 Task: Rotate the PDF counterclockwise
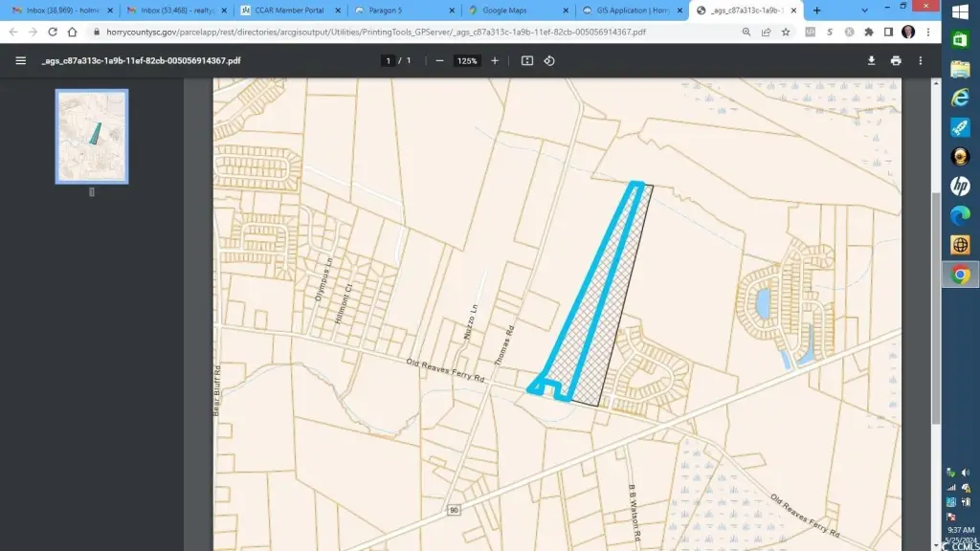click(549, 60)
